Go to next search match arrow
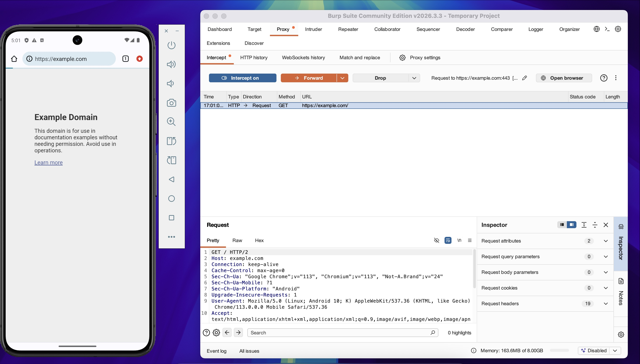The width and height of the screenshot is (640, 364). 238,332
